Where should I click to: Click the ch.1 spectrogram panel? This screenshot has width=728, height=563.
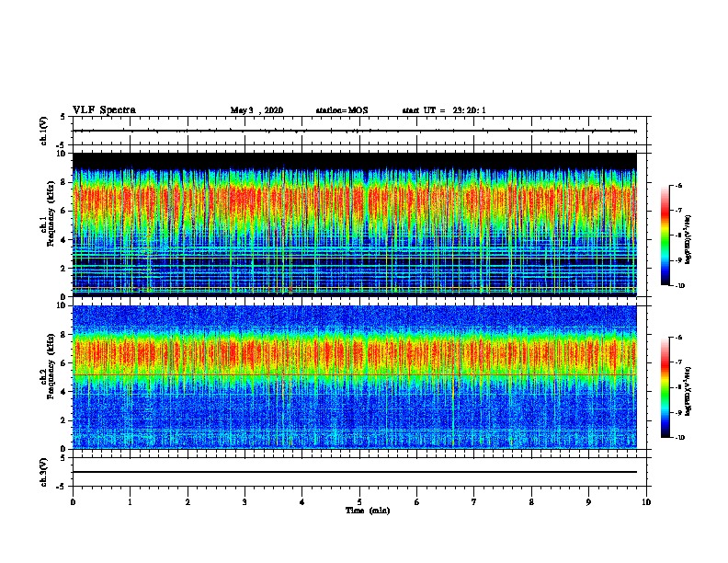point(354,224)
